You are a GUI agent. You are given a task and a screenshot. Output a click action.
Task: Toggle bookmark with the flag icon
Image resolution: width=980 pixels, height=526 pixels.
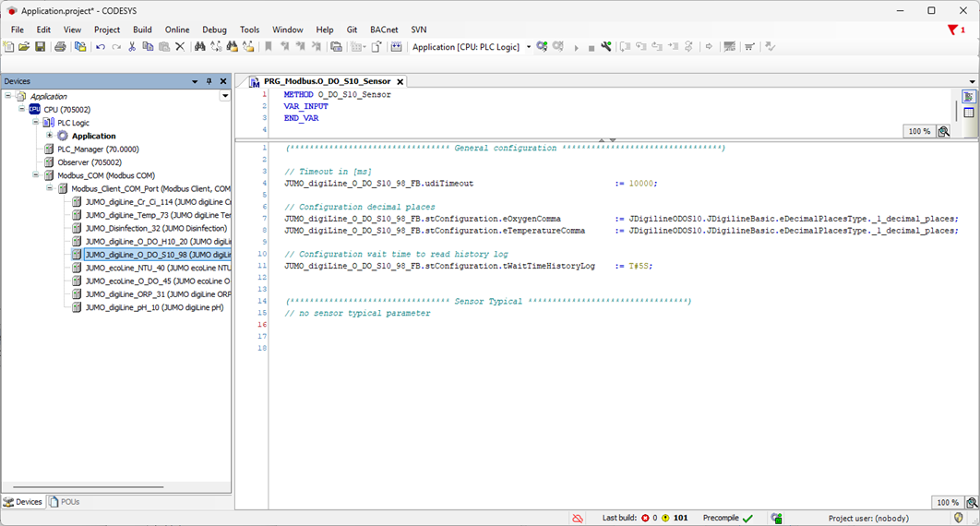click(269, 47)
